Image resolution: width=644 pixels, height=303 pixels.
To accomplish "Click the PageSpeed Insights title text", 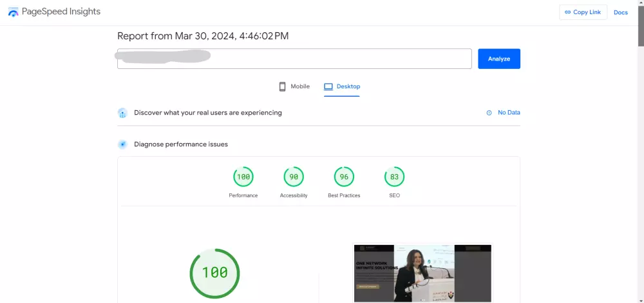I will pos(61,12).
